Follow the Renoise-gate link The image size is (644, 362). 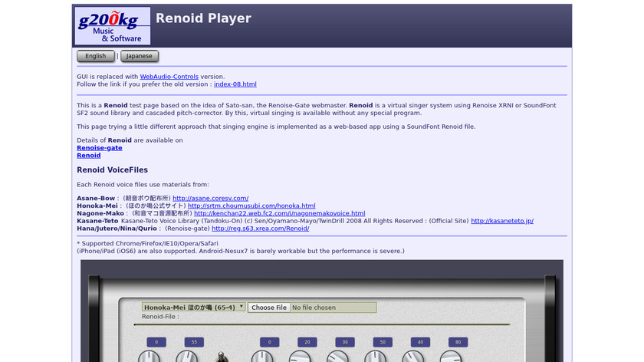click(100, 148)
